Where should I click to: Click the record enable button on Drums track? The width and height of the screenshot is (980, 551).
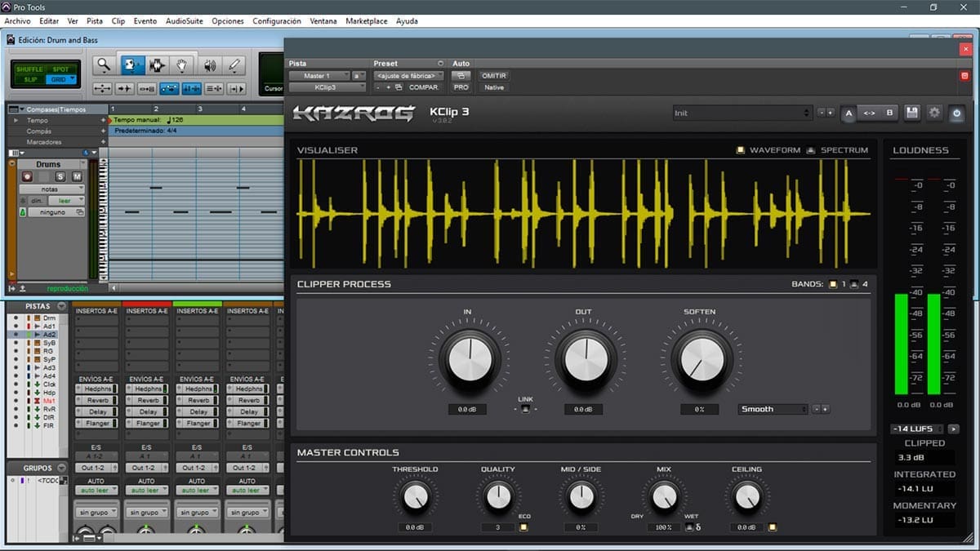click(27, 176)
